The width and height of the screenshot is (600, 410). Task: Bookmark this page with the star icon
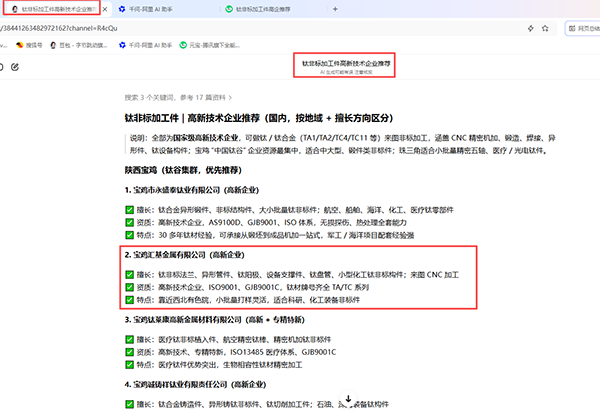(x=545, y=28)
